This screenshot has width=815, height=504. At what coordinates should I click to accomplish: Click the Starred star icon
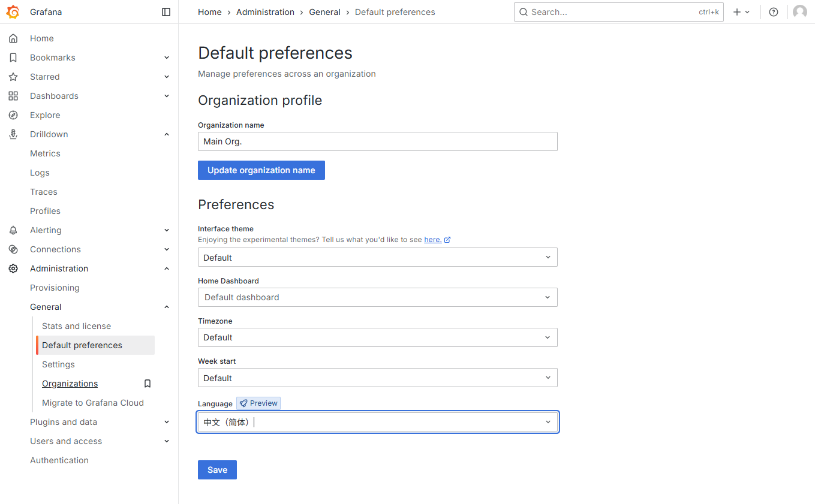pyautogui.click(x=13, y=77)
